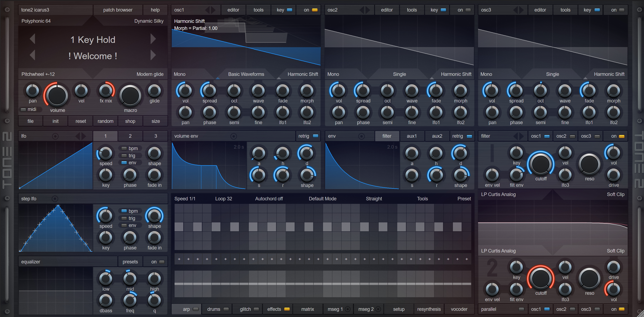Click the env panel modulation target icon
The image size is (644, 317).
point(361,136)
